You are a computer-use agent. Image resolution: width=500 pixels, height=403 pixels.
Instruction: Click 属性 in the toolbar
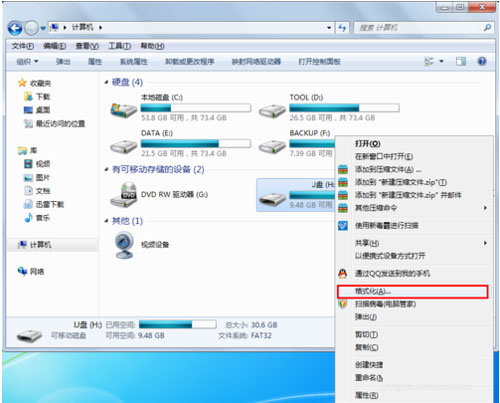tap(95, 62)
